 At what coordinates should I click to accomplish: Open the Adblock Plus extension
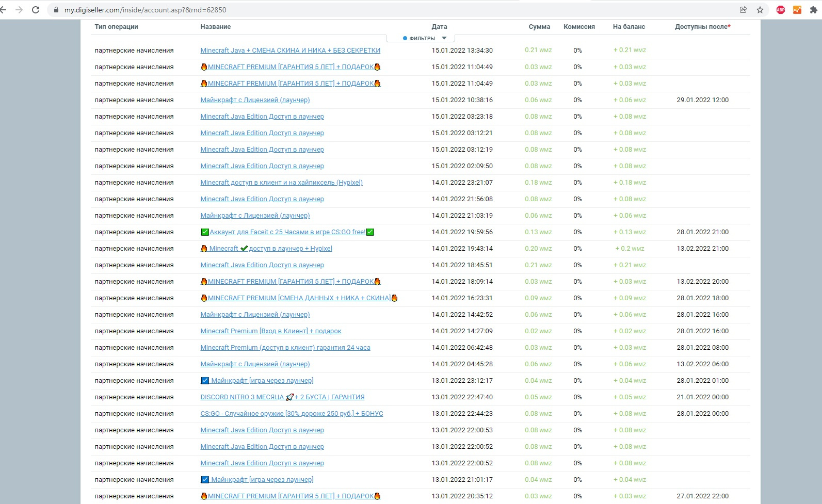tap(781, 10)
